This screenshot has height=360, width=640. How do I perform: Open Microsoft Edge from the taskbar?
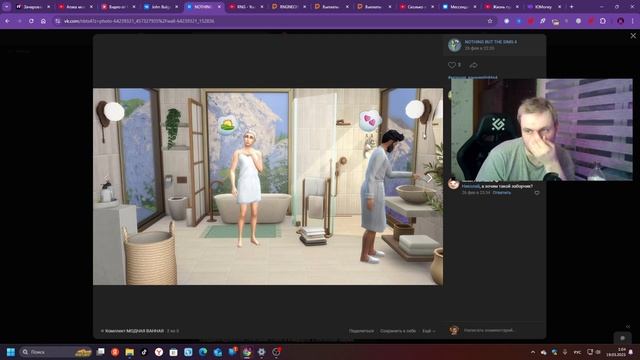click(x=203, y=352)
